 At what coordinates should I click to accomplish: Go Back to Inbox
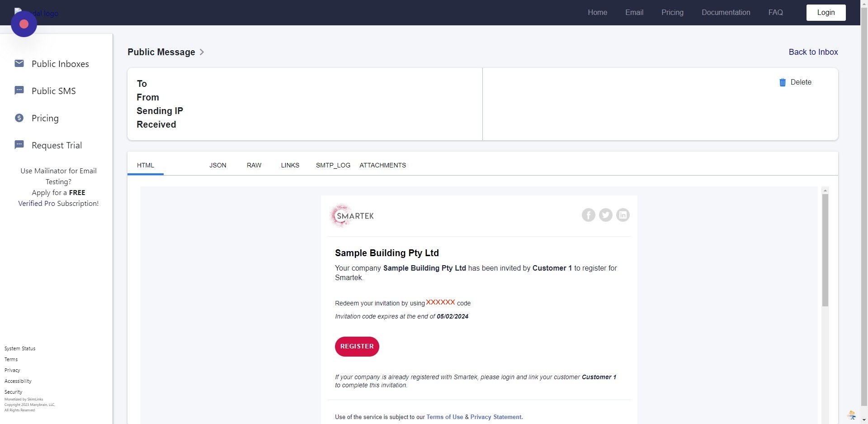coord(813,52)
